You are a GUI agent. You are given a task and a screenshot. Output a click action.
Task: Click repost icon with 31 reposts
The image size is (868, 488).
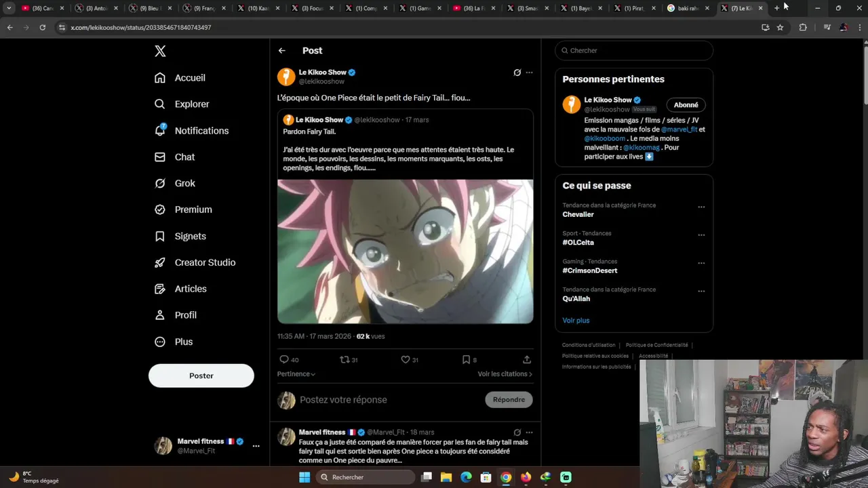click(344, 360)
